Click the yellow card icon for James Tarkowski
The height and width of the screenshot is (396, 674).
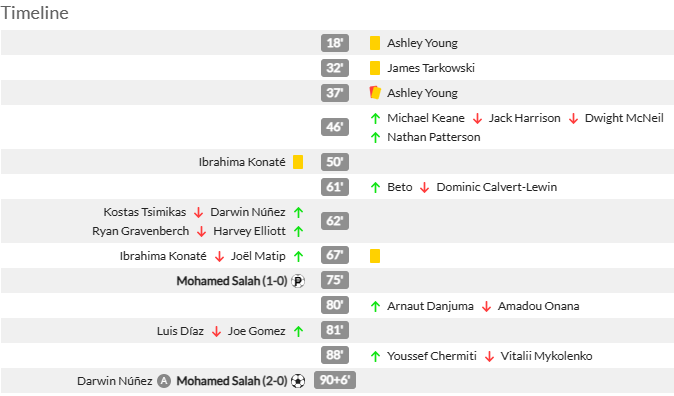375,68
